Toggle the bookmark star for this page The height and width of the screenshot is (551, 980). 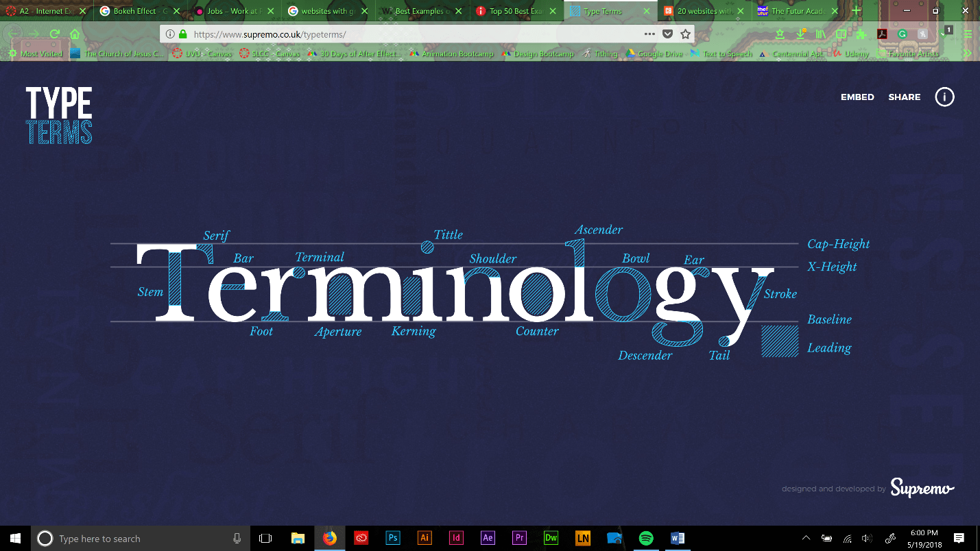pos(684,33)
